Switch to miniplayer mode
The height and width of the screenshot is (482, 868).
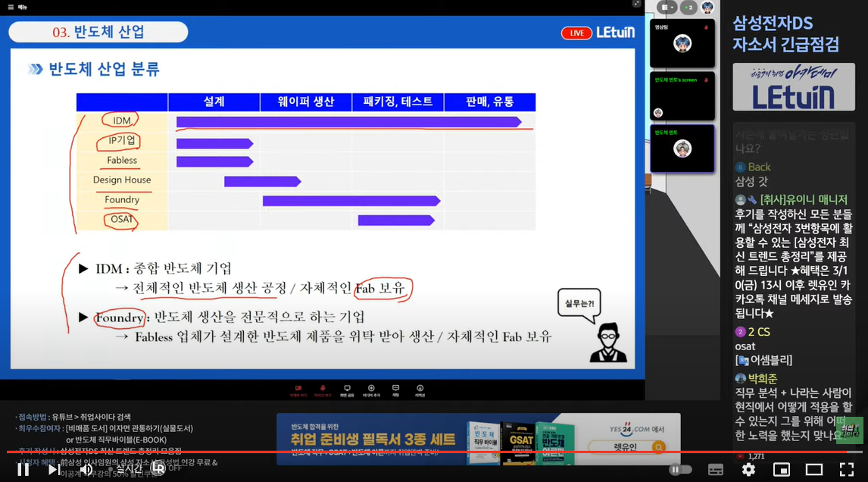[x=781, y=470]
